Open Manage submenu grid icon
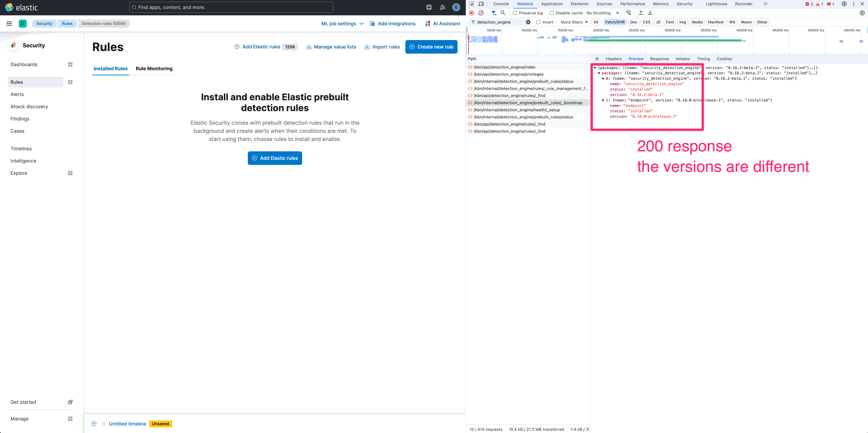 pyautogui.click(x=70, y=419)
